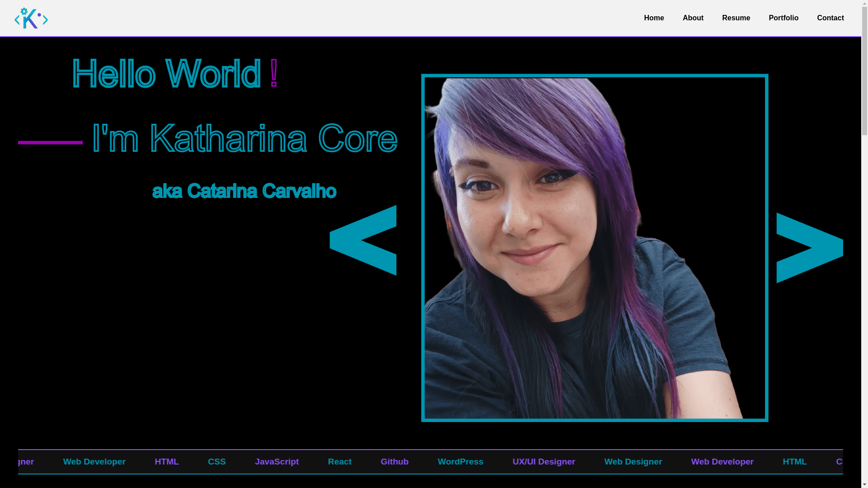
Task: Click the scrollbar down arrow
Action: (864, 484)
